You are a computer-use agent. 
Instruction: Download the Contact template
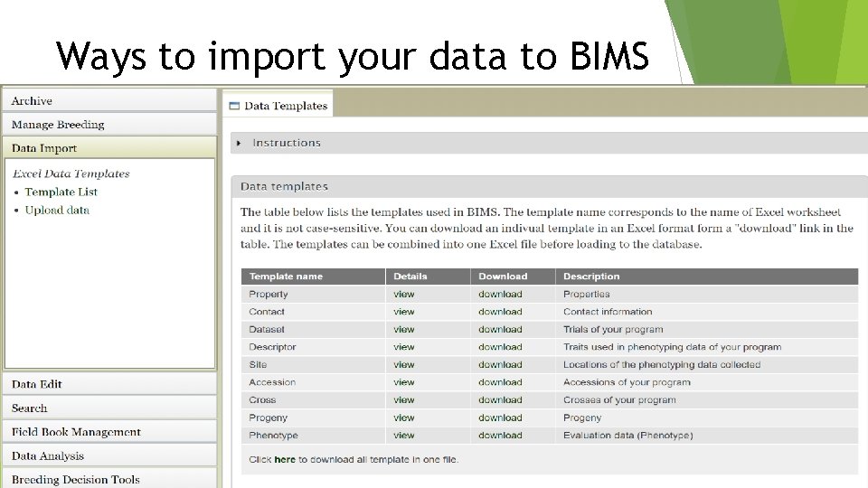(x=500, y=312)
